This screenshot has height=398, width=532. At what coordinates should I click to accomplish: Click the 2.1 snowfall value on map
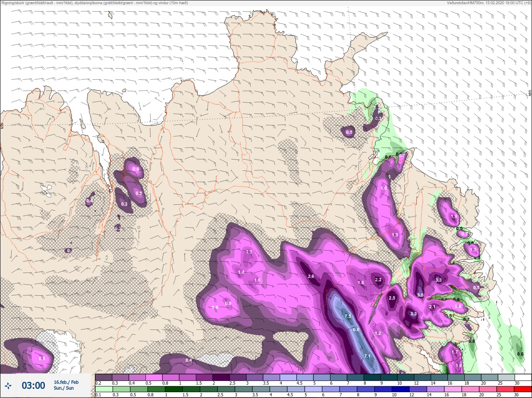coord(432,307)
